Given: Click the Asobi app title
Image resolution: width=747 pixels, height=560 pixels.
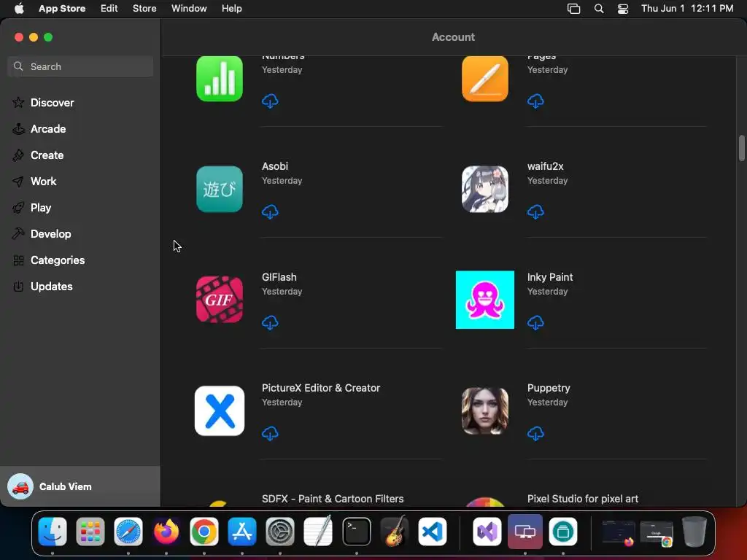Looking at the screenshot, I should click(275, 166).
